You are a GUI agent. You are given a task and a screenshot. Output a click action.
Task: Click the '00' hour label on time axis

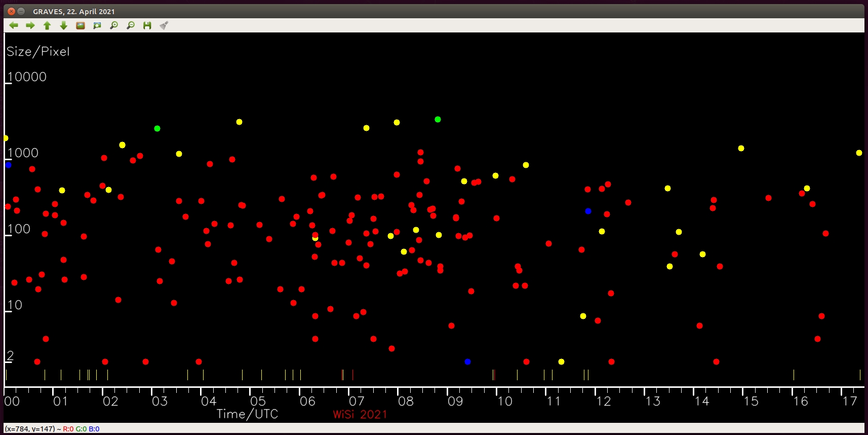(12, 401)
